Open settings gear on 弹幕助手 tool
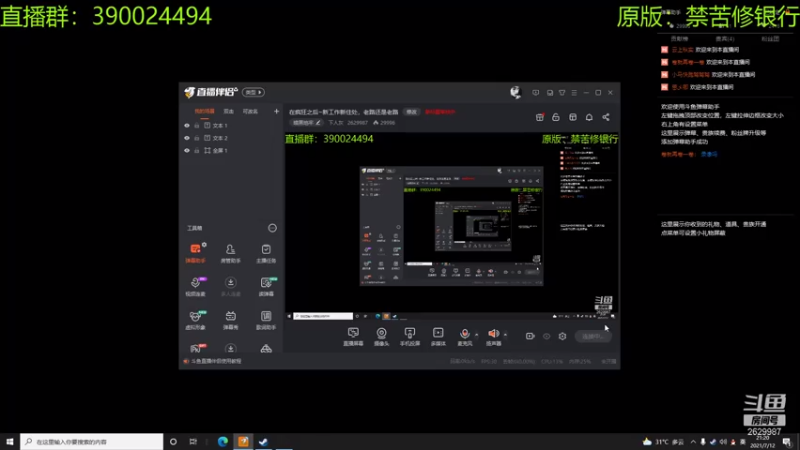 click(204, 245)
